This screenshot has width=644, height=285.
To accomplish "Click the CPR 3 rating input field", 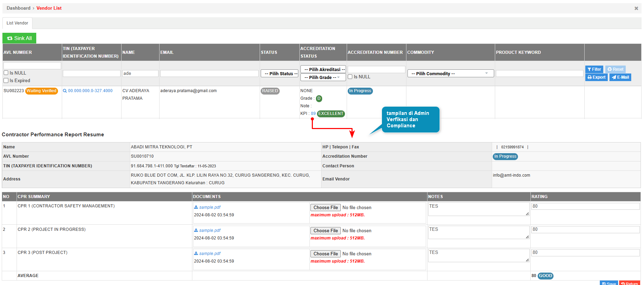I will (585, 253).
